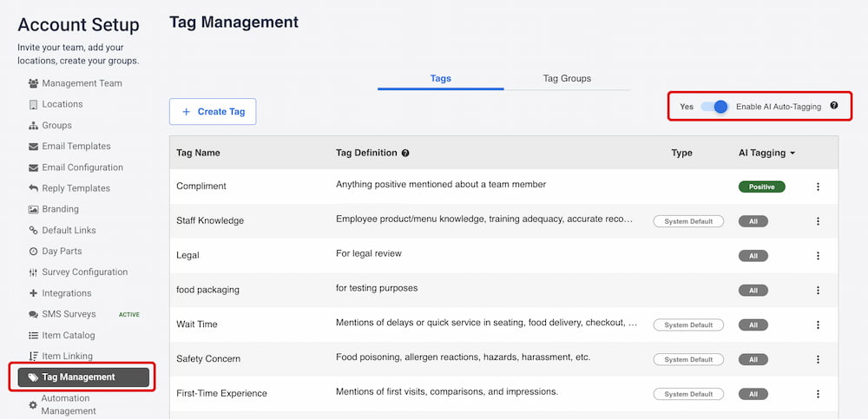
Task: Click the Item Catalog list icon
Action: point(33,336)
